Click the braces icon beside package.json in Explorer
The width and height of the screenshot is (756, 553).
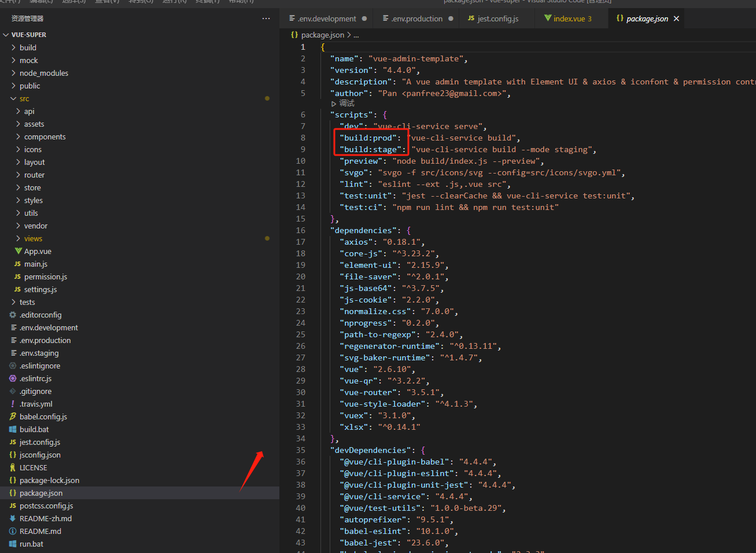(13, 493)
